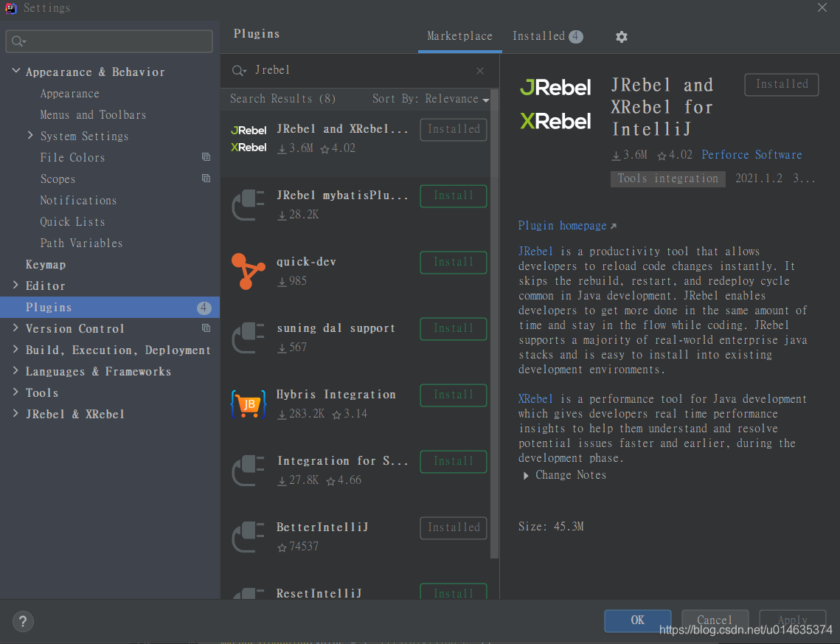Click the Scopes project-level icon
This screenshot has height=644, width=840.
tap(206, 179)
